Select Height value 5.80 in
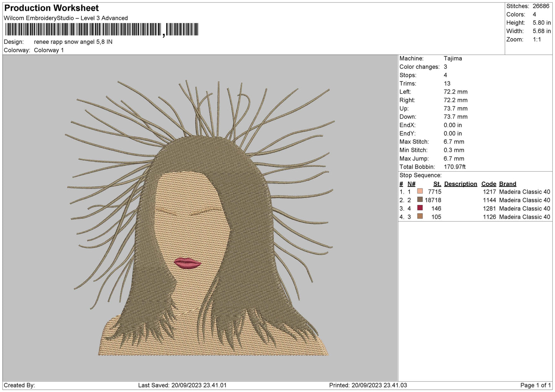The width and height of the screenshot is (555, 392). 542,23
